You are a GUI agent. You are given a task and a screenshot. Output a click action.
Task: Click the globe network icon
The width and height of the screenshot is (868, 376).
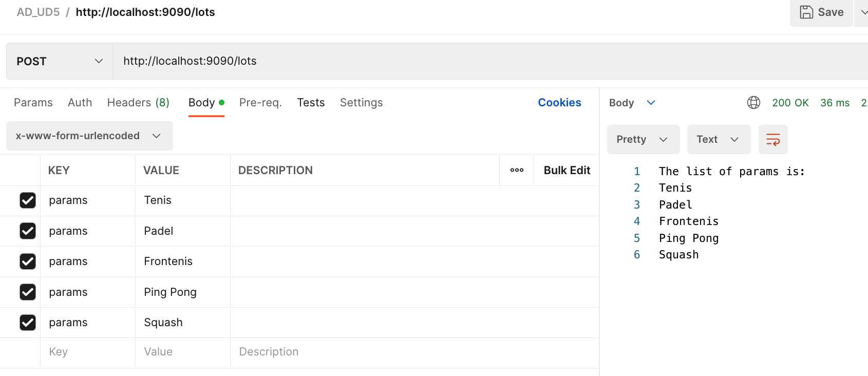click(753, 103)
